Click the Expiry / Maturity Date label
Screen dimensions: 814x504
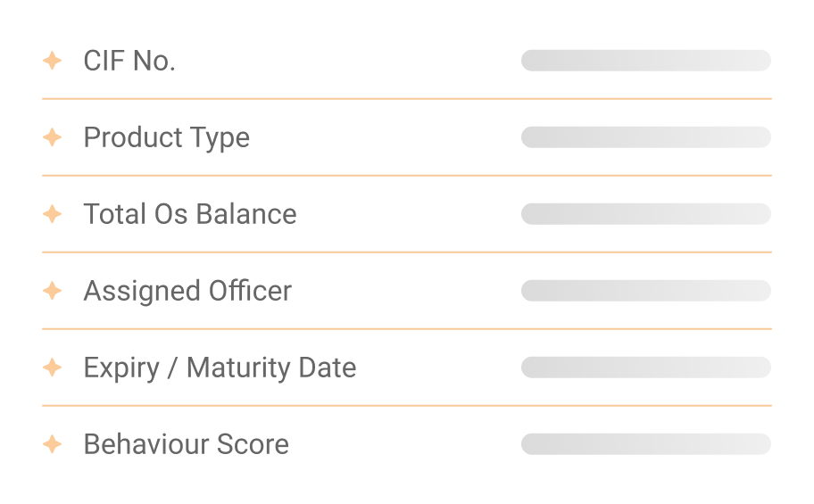tap(220, 368)
